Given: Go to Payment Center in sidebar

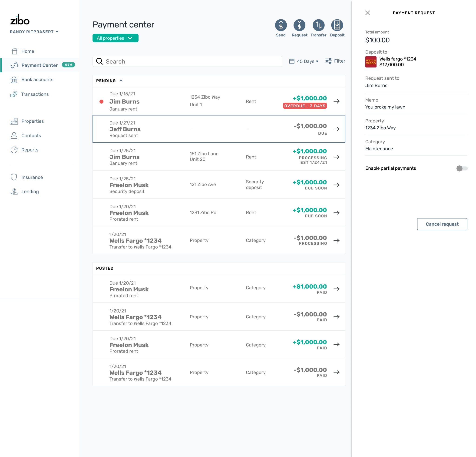Looking at the screenshot, I should click(39, 65).
